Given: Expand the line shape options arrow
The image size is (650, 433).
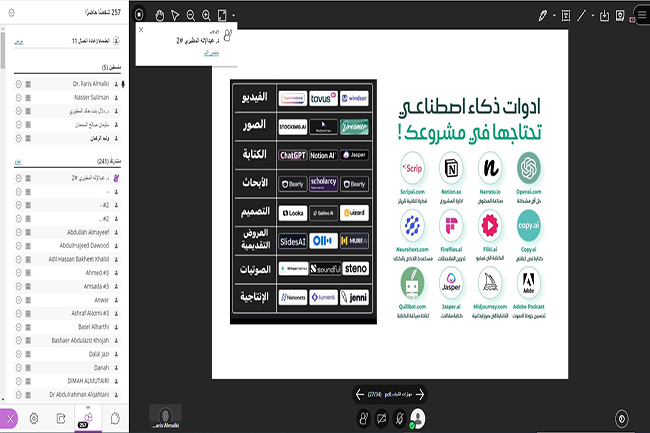Looking at the screenshot, I should coord(593,16).
